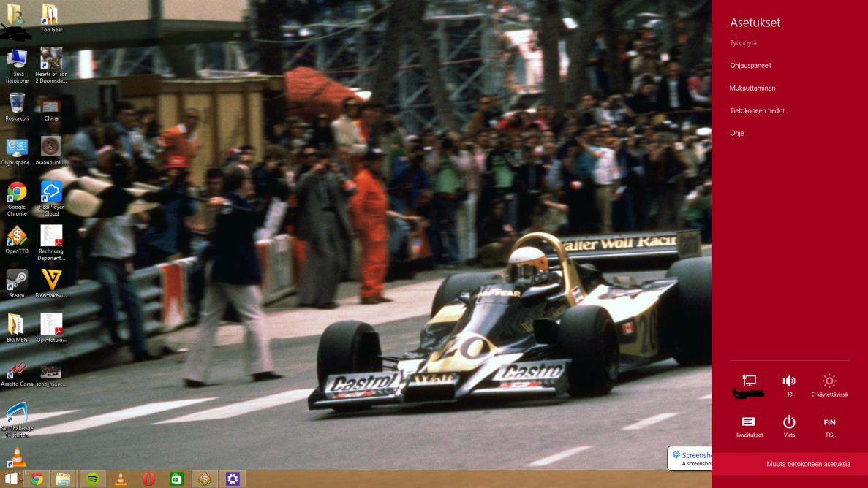Launch Ski Challenge 14 shortcut
Screen dimensions: 868x488
[x=17, y=420]
